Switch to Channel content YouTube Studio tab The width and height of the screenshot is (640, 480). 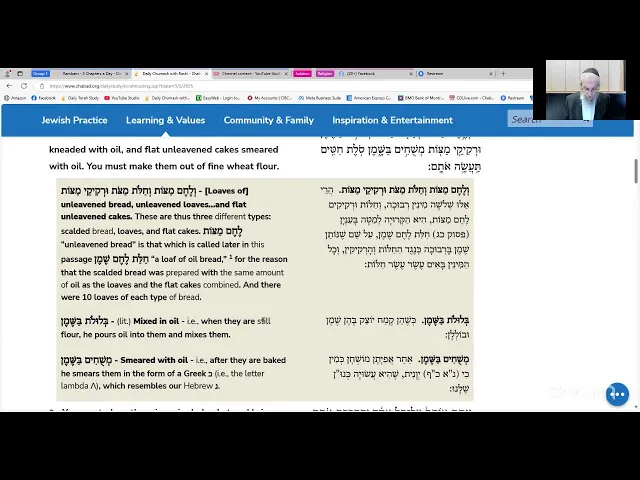tap(251, 74)
